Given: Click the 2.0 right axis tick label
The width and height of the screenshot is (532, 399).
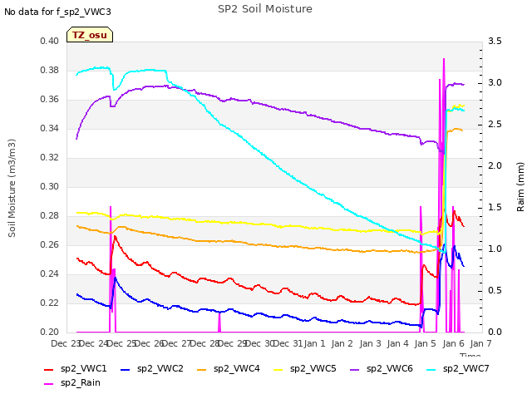Looking at the screenshot, I should tap(495, 166).
